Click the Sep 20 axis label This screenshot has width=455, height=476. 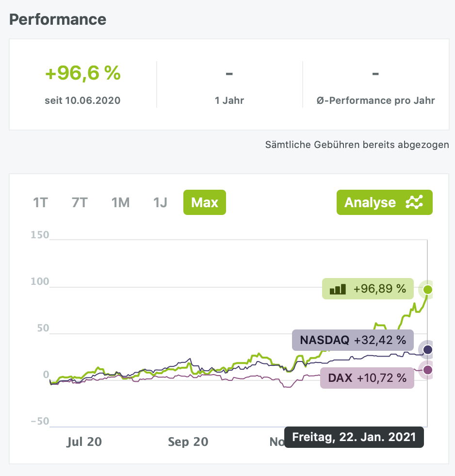[188, 442]
